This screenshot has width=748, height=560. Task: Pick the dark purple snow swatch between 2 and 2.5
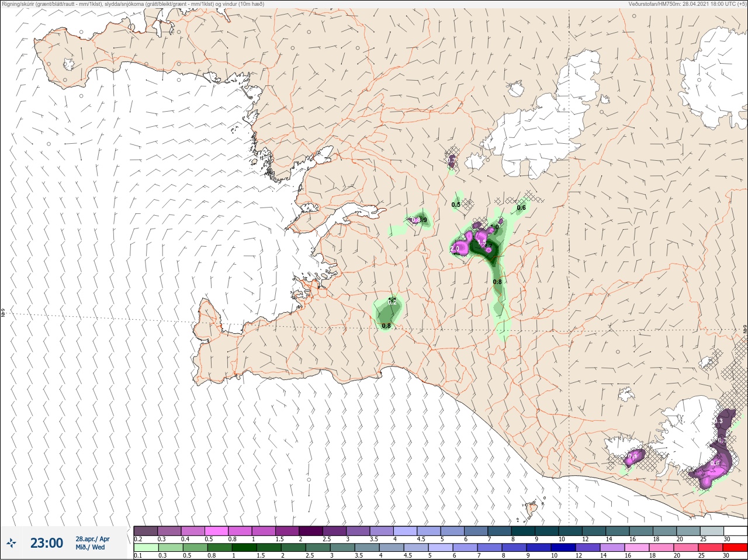point(311,530)
